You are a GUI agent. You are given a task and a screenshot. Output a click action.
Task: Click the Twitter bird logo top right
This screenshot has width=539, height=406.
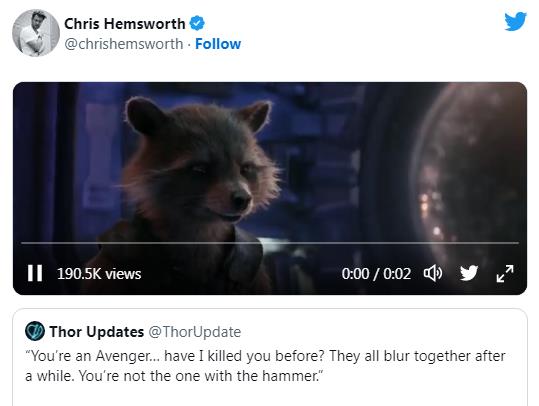515,21
